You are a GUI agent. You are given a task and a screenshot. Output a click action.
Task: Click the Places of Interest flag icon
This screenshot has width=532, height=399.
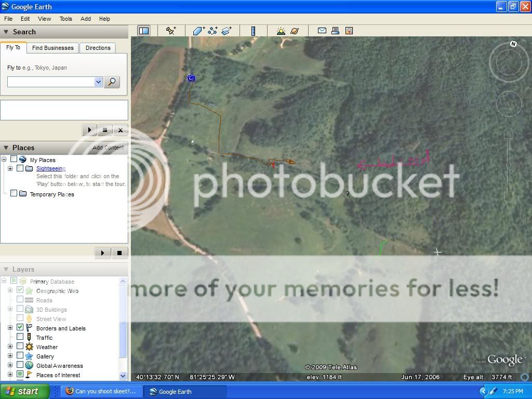[29, 375]
